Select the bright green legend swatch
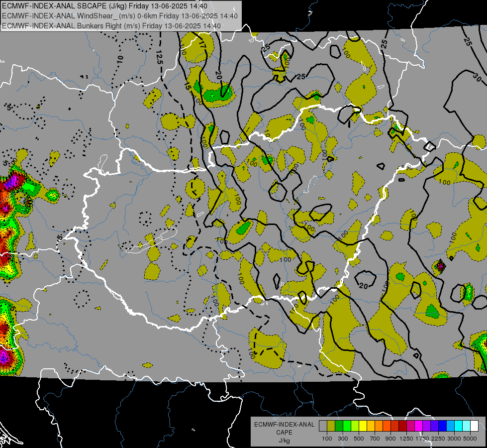Viewport: 487px width, 448px height. click(347, 426)
